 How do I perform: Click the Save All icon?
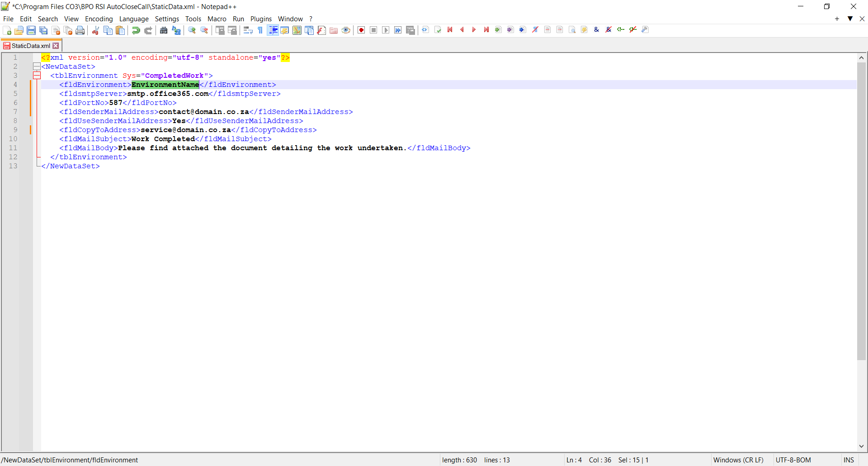(x=43, y=30)
